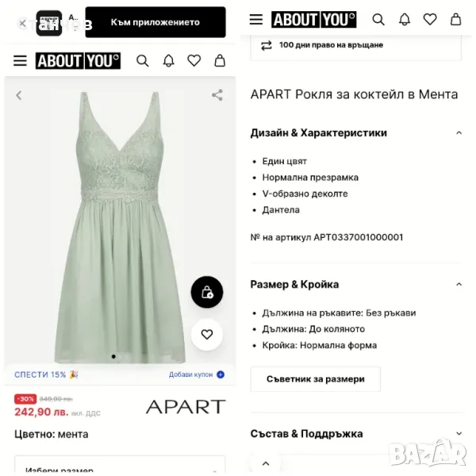Add the dress to your wishlist
The image size is (476, 476).
coord(207,335)
